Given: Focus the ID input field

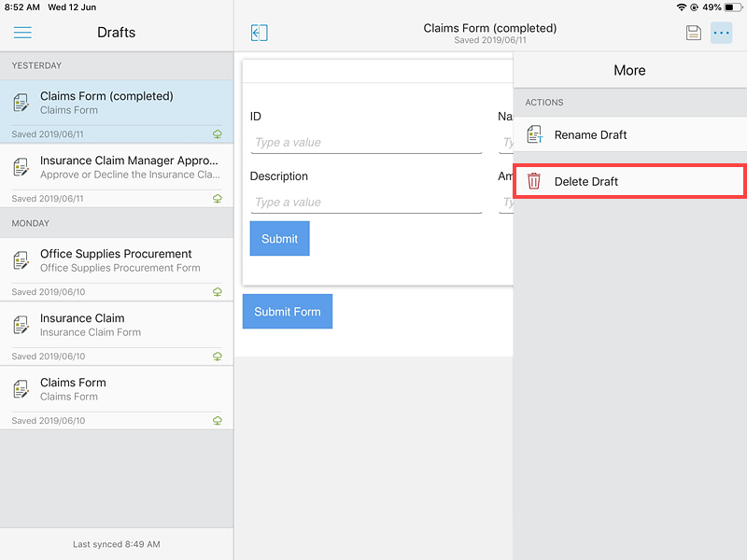Looking at the screenshot, I should (366, 143).
